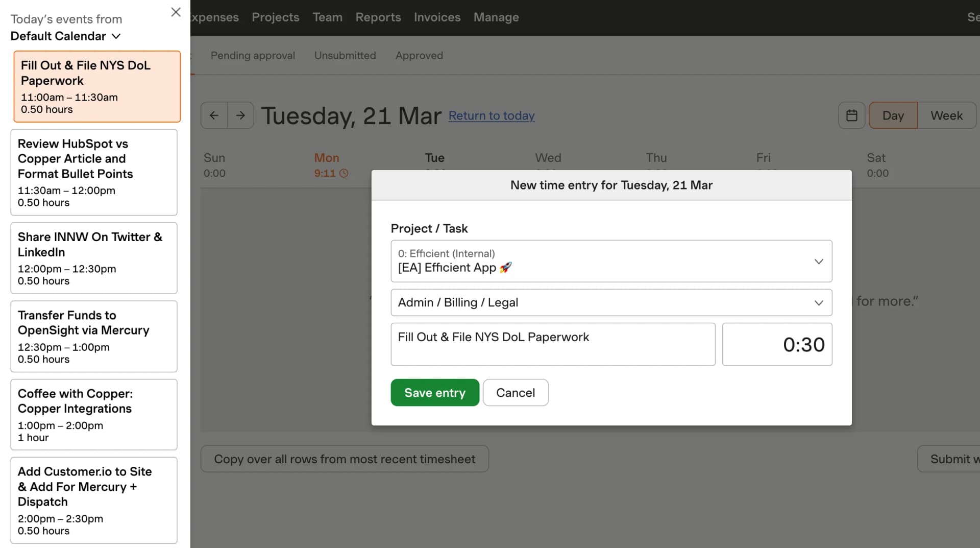Click the 0:30 duration field
This screenshot has height=548, width=980.
777,344
